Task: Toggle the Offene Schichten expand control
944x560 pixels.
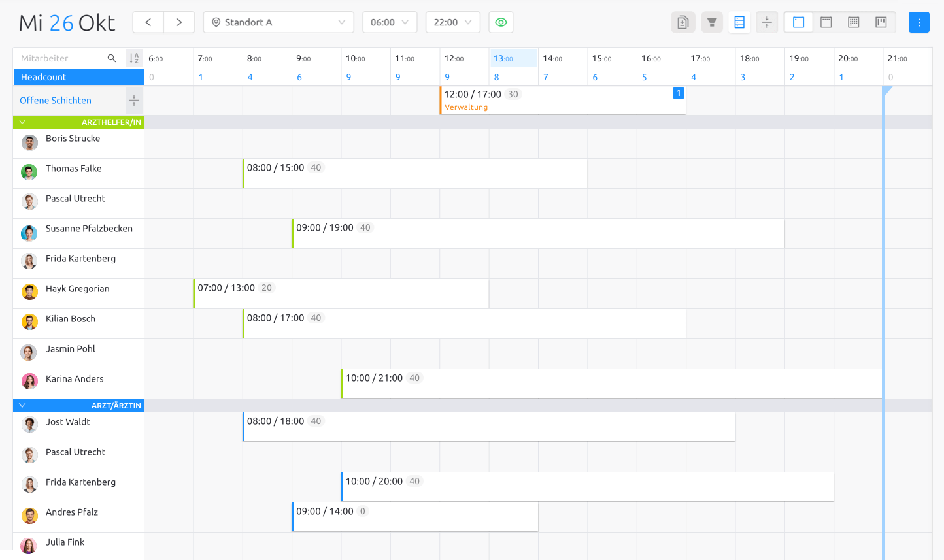Action: (133, 100)
